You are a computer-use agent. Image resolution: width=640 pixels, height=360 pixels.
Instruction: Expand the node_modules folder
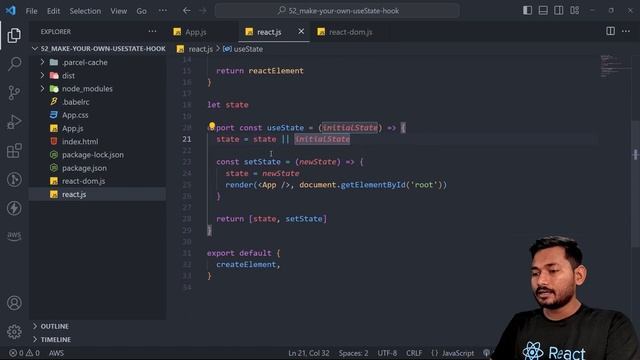point(98,89)
